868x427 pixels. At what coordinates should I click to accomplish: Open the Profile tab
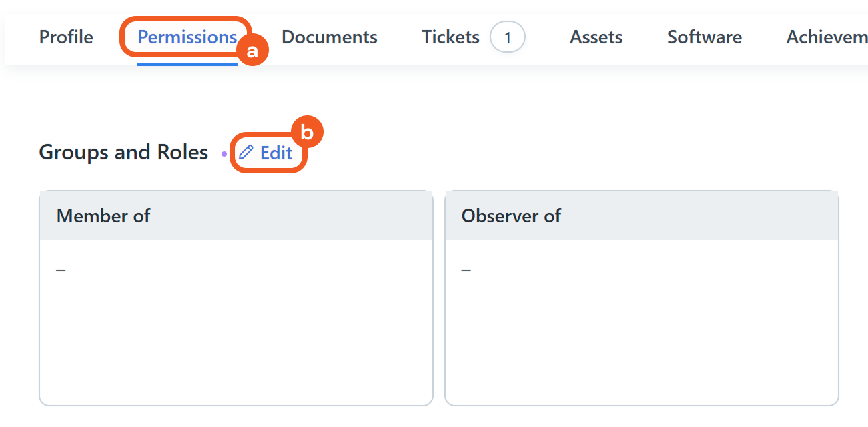[66, 37]
